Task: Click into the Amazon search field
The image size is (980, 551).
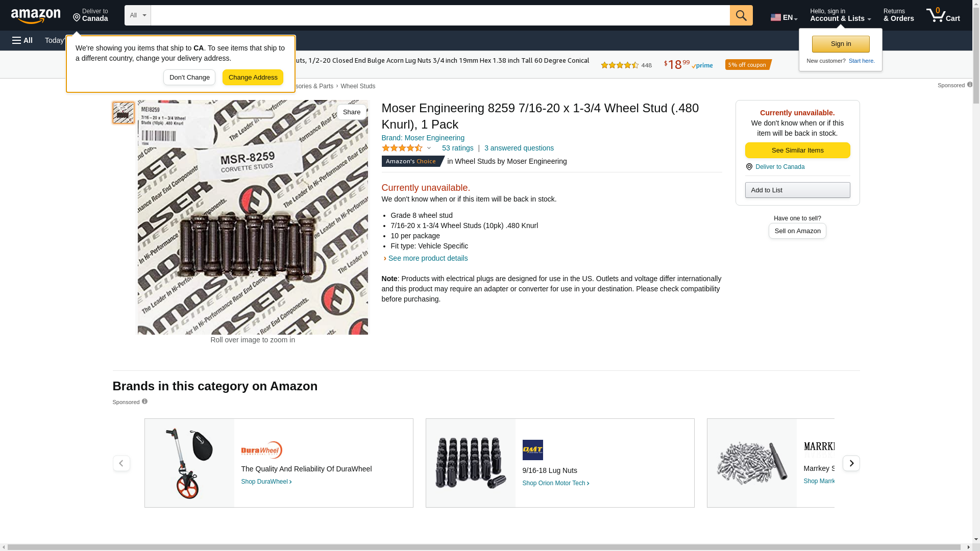Action: (440, 15)
